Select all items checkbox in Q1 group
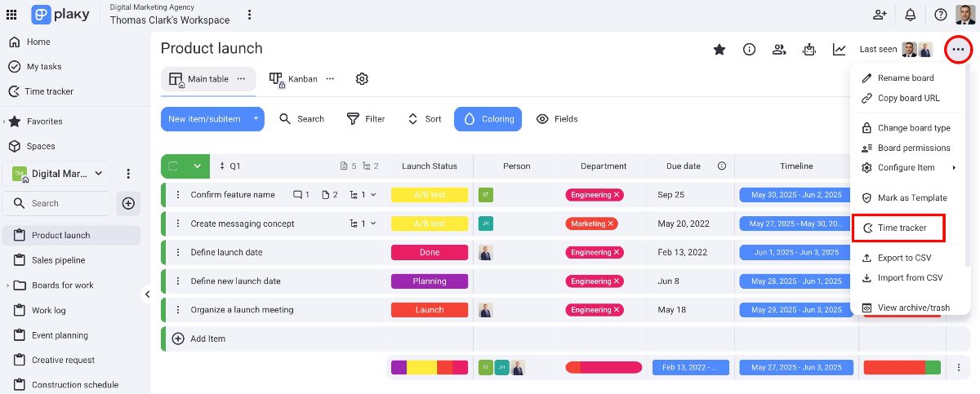Viewport: 980px width, 394px height. pos(173,166)
